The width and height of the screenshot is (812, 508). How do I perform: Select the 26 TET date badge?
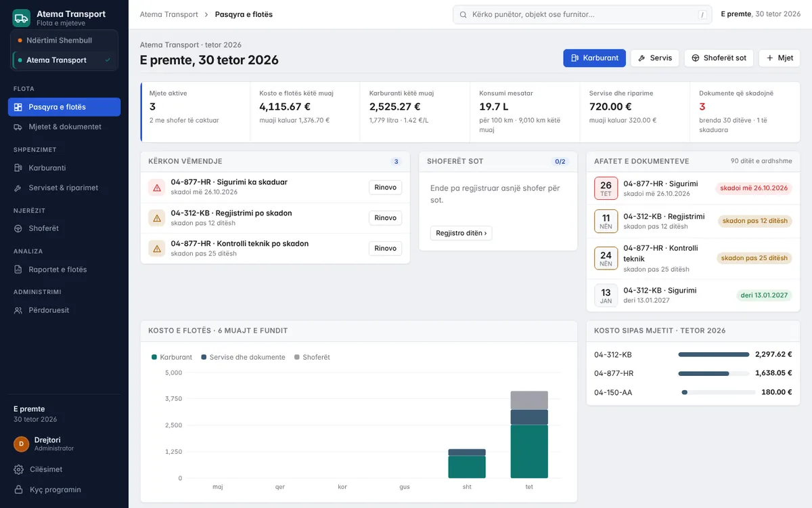click(x=606, y=188)
